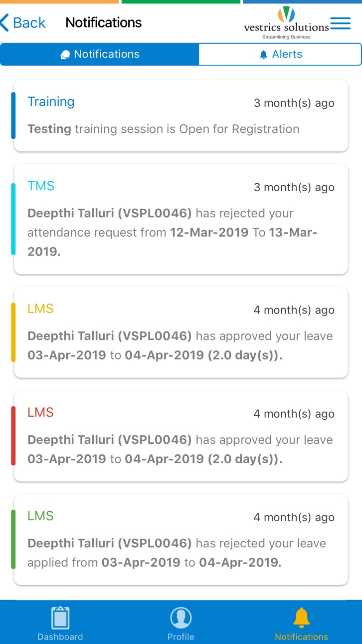Screen dimensions: 362x644
Task: Click the Dashboard label in bottom bar
Action: click(60, 637)
